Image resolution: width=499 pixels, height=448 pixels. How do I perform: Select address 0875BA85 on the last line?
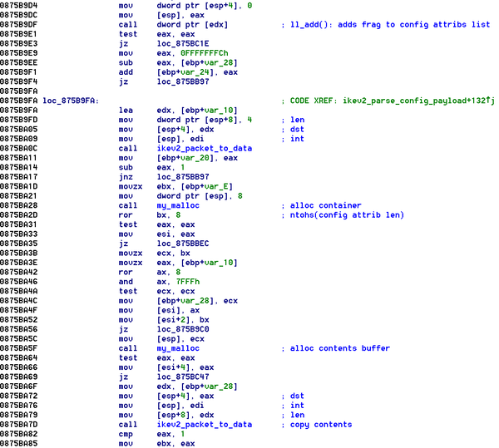(x=19, y=444)
